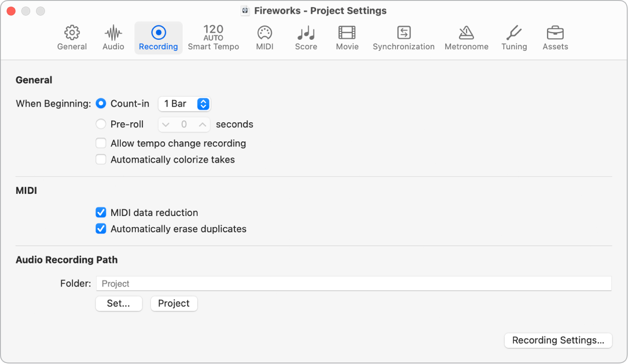Click the Folder path input field

point(352,283)
